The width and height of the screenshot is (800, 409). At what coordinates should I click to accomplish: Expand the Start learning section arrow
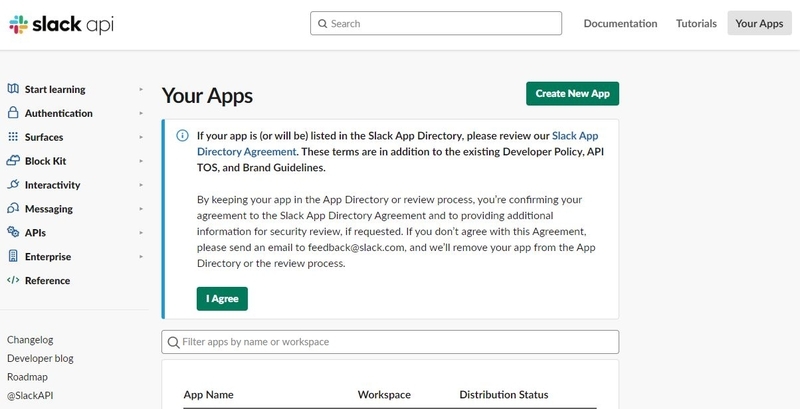pos(141,89)
